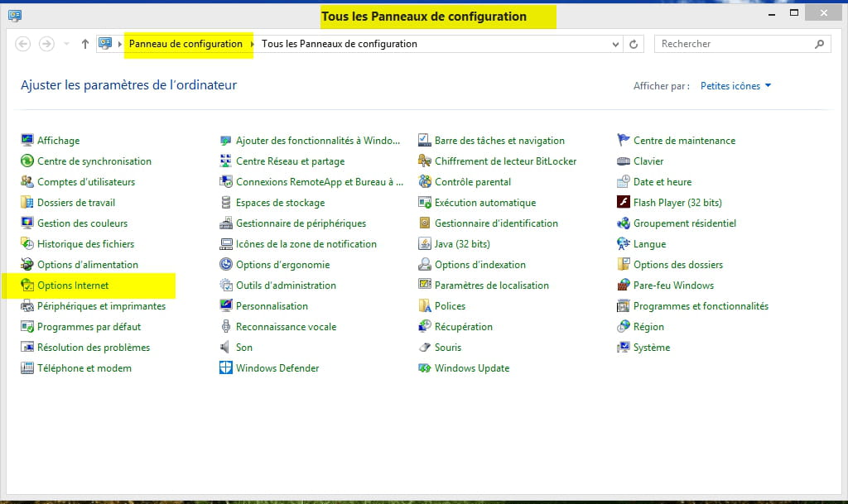
Task: Click the Centre de maintenance flag icon
Action: tap(623, 141)
